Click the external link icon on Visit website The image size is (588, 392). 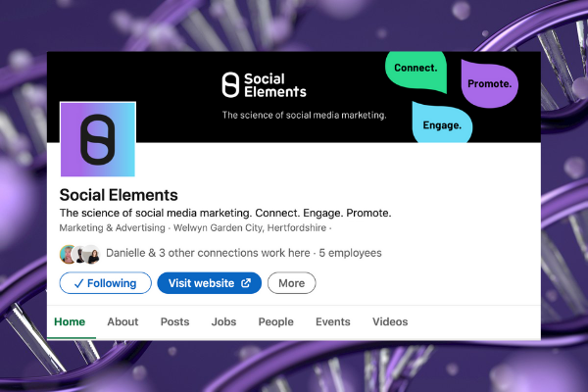pyautogui.click(x=246, y=283)
